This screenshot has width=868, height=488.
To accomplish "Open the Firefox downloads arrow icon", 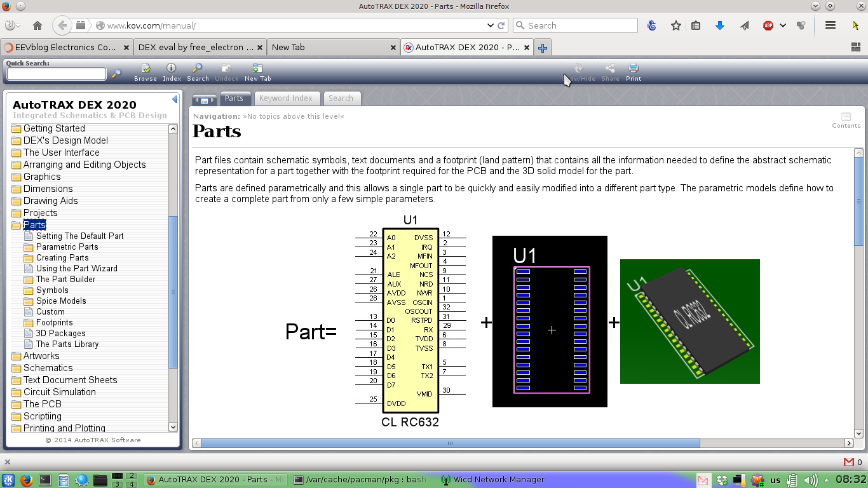I will pyautogui.click(x=720, y=25).
